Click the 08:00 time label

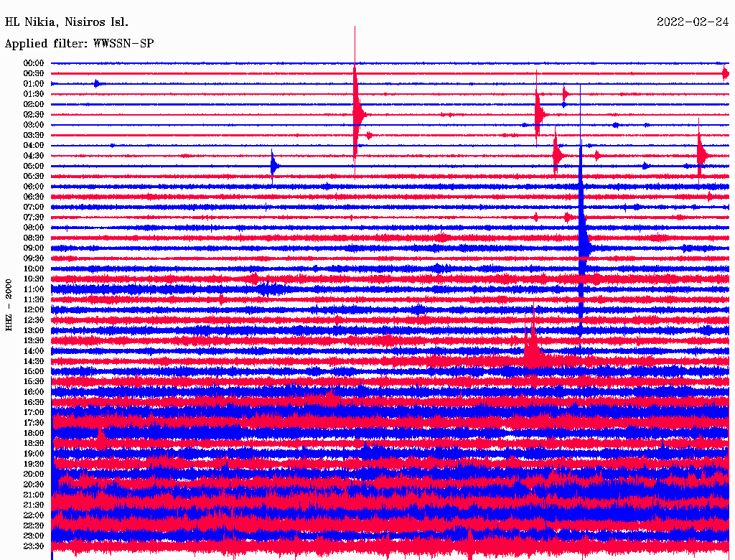coord(34,228)
